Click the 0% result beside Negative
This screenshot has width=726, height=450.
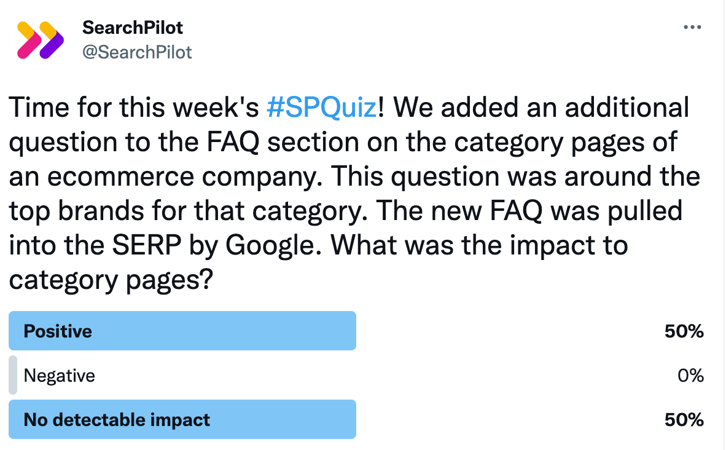[x=690, y=376]
